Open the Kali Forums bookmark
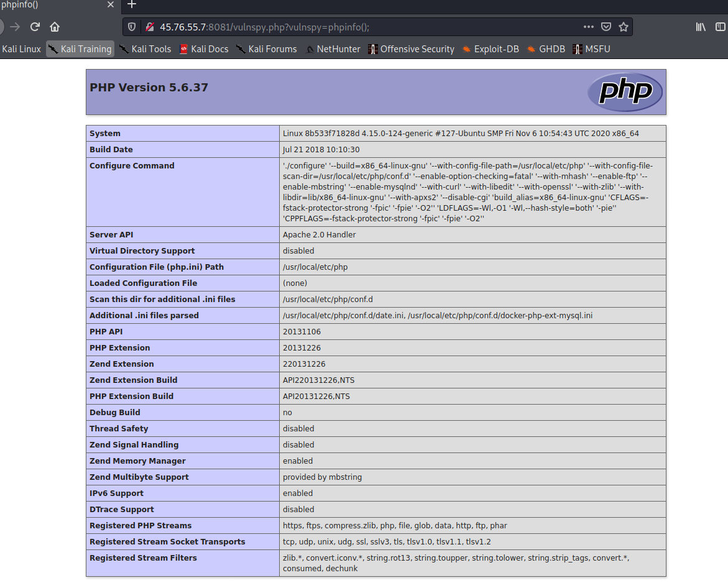Image resolution: width=728 pixels, height=583 pixels. tap(267, 49)
